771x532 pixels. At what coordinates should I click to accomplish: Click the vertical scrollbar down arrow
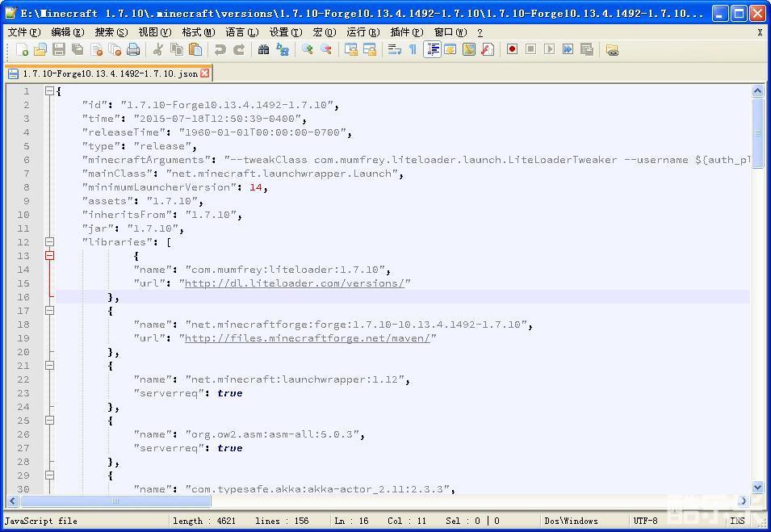coord(758,488)
